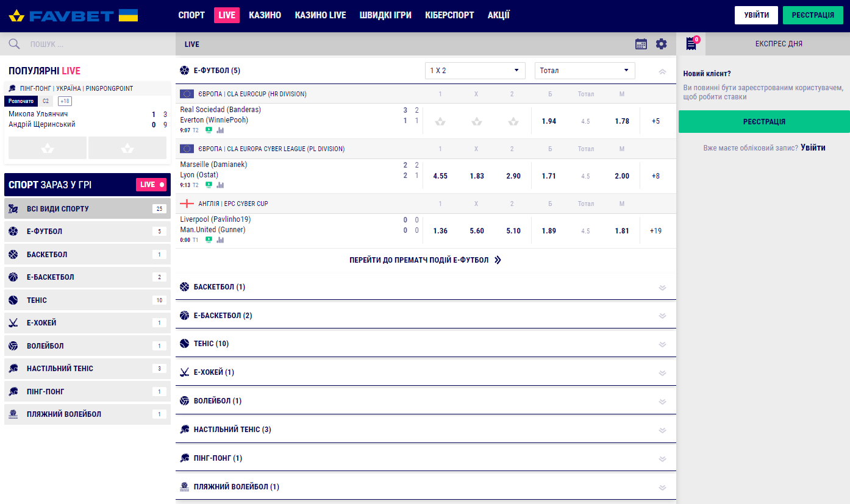
Task: Toggle the LIVE switch in sports panel
Action: [x=151, y=185]
